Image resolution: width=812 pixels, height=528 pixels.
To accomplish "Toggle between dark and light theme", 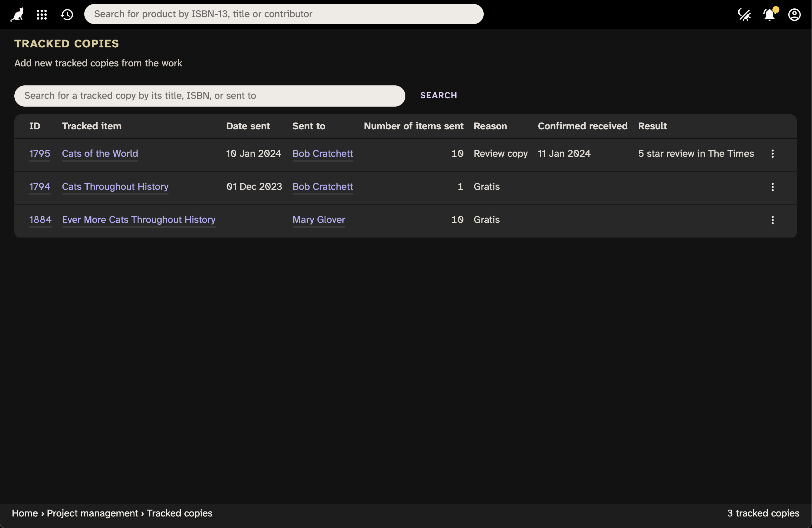I will [x=745, y=14].
